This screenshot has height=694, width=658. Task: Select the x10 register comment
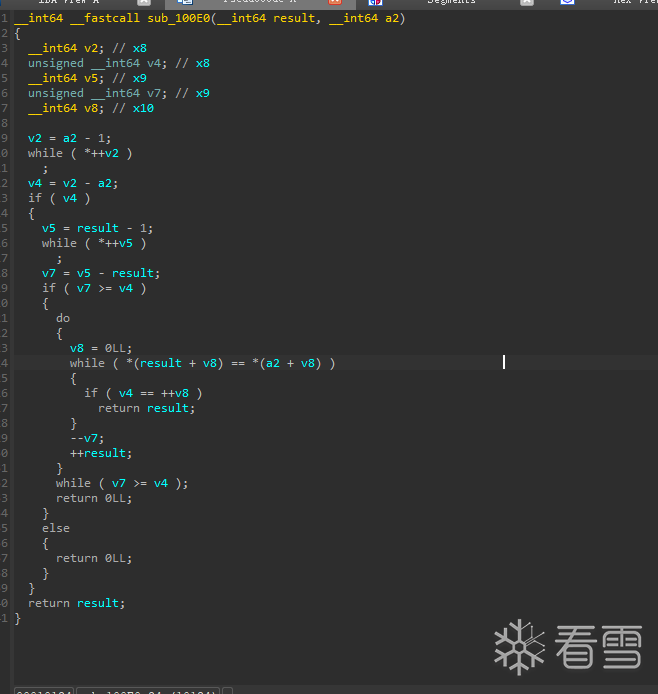[143, 108]
